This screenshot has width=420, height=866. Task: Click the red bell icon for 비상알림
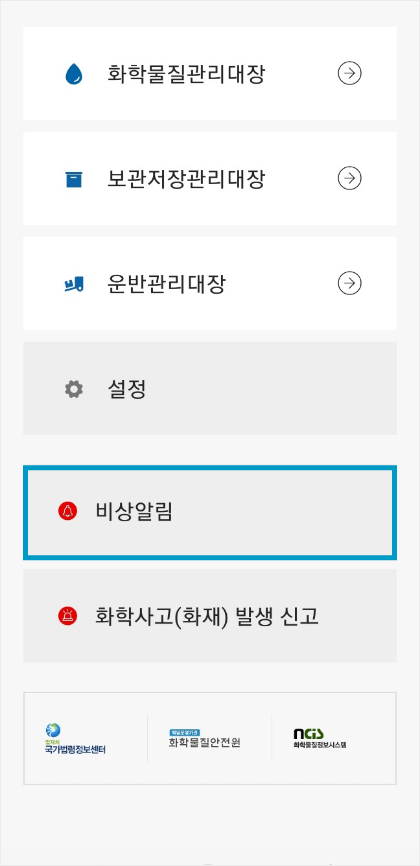tap(67, 511)
